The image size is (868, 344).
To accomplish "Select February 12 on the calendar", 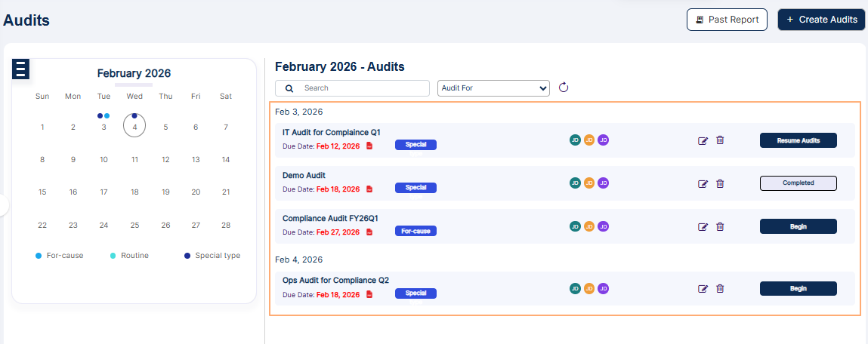I will point(165,159).
